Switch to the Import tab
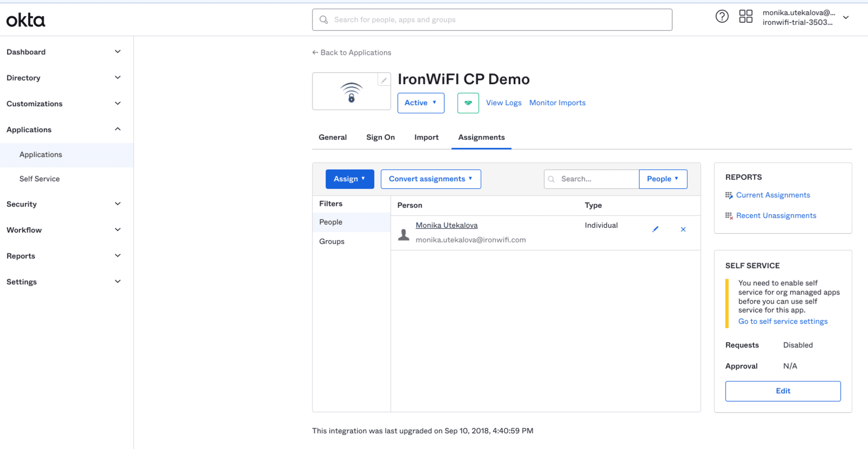Image resolution: width=868 pixels, height=449 pixels. (x=426, y=138)
